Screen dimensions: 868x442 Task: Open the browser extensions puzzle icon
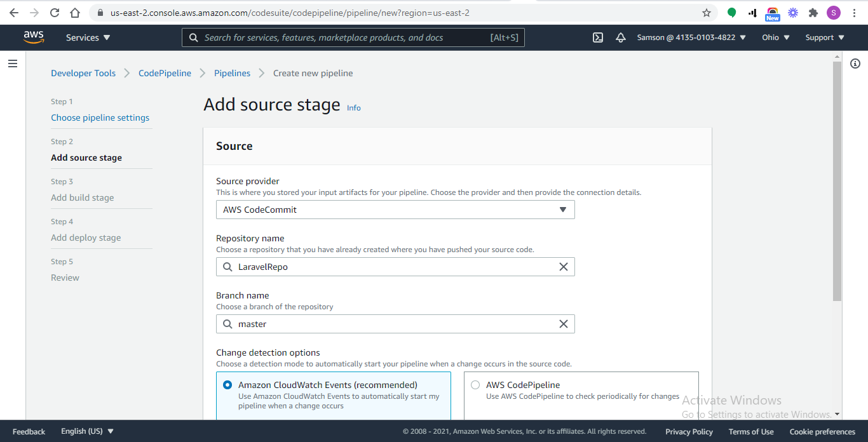[813, 12]
